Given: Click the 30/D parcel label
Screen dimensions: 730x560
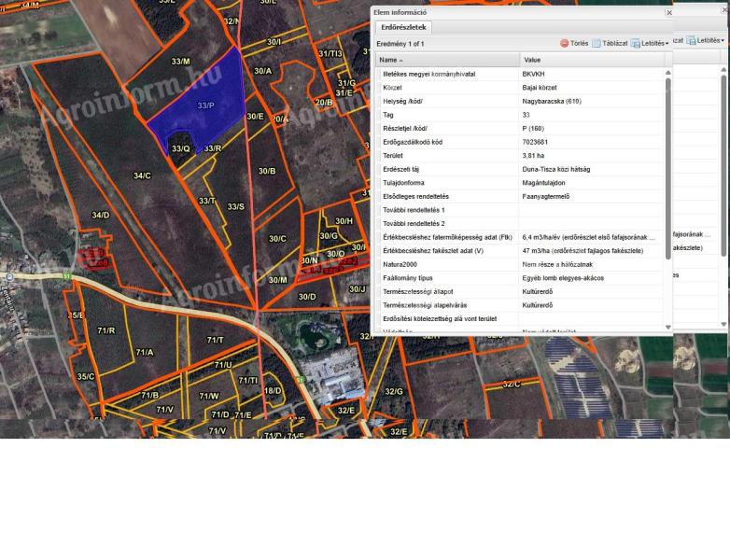Looking at the screenshot, I should [x=307, y=297].
